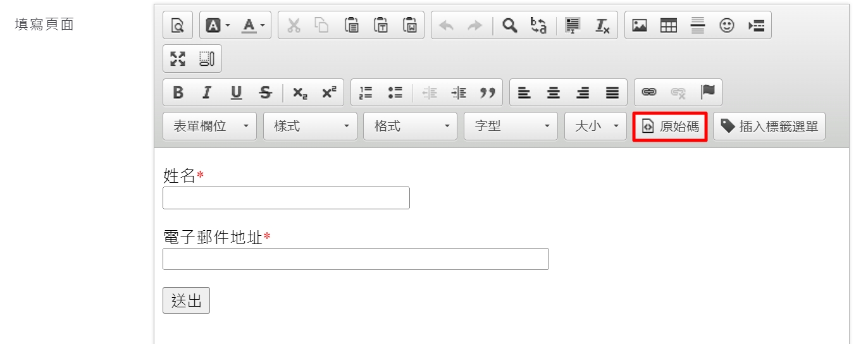Image resolution: width=868 pixels, height=344 pixels.
Task: Click the 電子郵件地址 input field
Action: pos(356,259)
